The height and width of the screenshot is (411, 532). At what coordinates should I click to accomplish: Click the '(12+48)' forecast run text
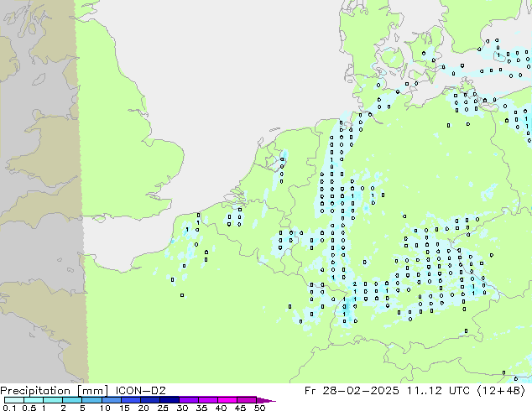pyautogui.click(x=502, y=391)
